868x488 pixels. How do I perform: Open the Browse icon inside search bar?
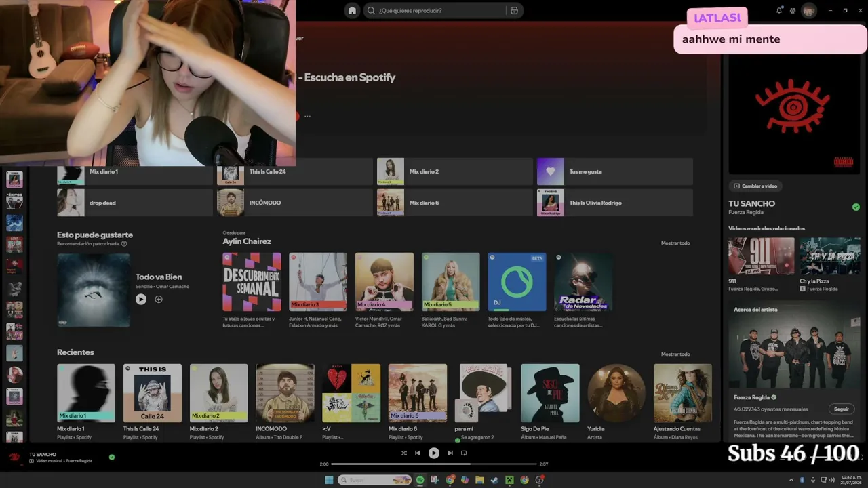click(514, 10)
